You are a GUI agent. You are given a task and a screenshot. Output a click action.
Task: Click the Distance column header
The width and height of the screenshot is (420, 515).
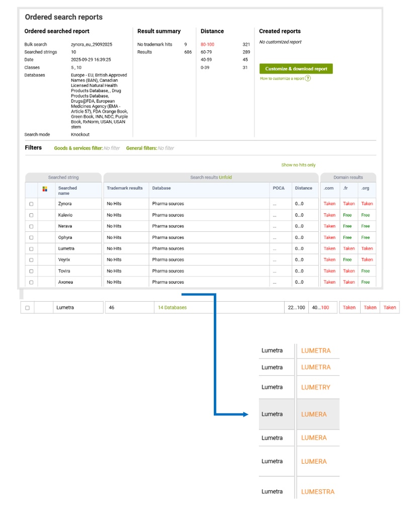[303, 188]
